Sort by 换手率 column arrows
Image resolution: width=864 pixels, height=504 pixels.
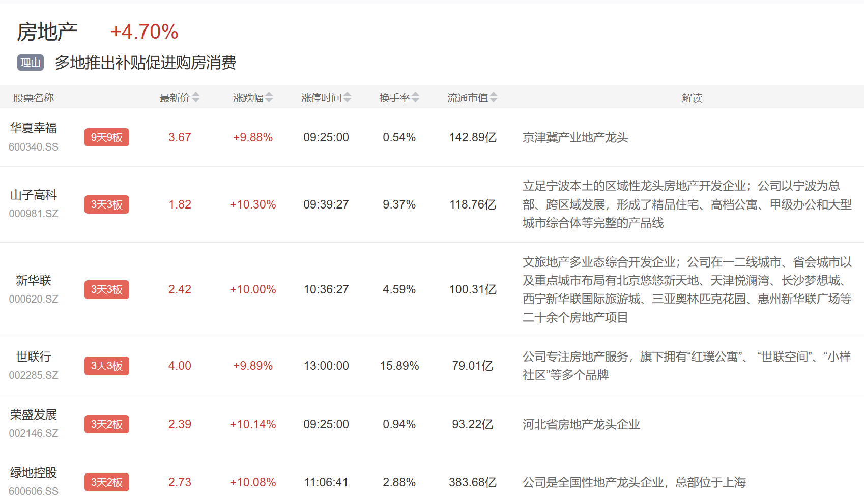[416, 98]
